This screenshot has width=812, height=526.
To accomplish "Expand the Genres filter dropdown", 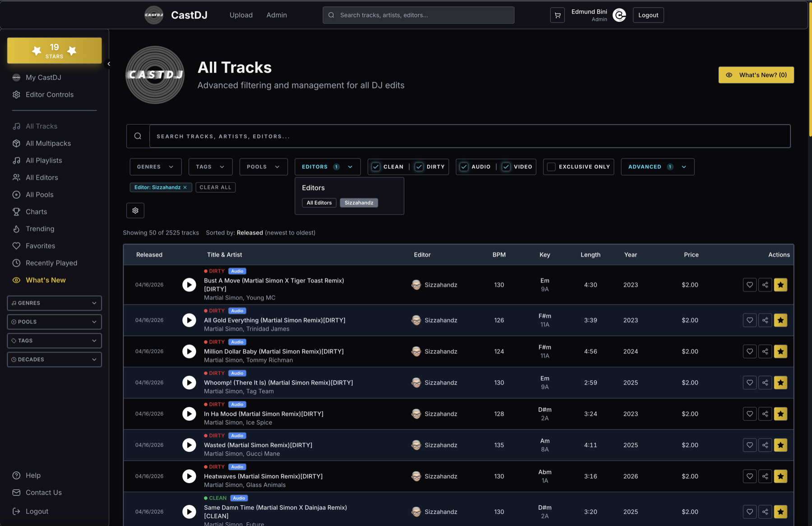I will (155, 167).
